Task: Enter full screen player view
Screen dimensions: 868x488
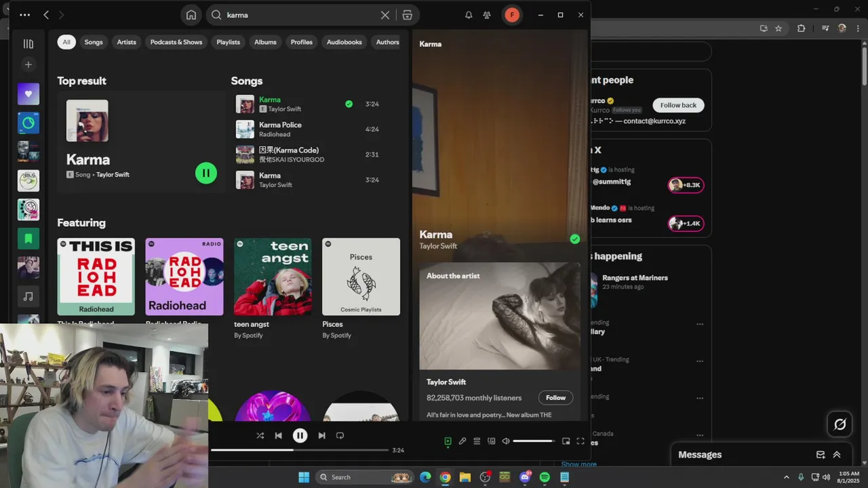Action: (x=580, y=441)
